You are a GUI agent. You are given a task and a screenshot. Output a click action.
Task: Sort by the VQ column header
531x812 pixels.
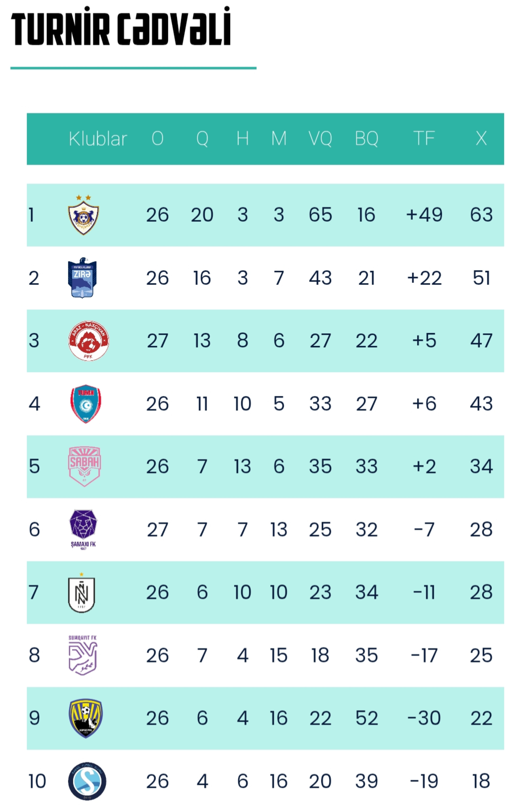(320, 139)
